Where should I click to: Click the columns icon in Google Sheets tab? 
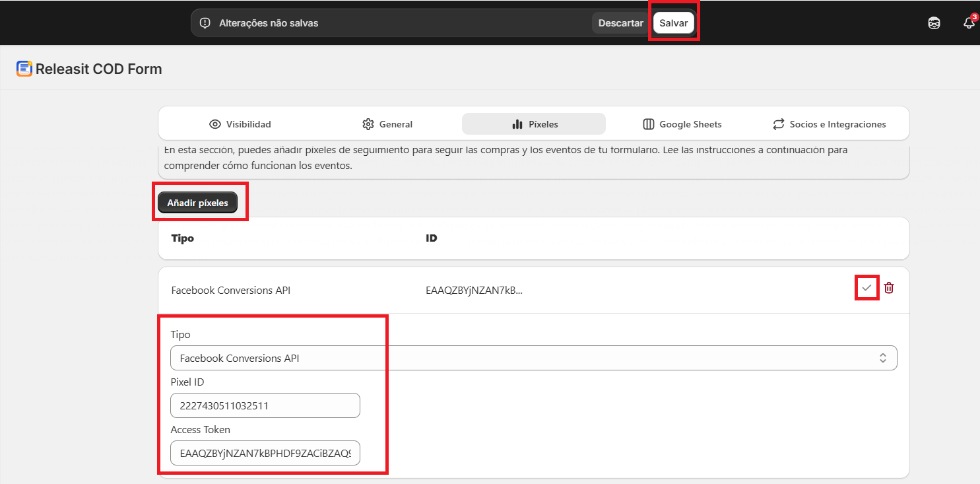click(648, 124)
